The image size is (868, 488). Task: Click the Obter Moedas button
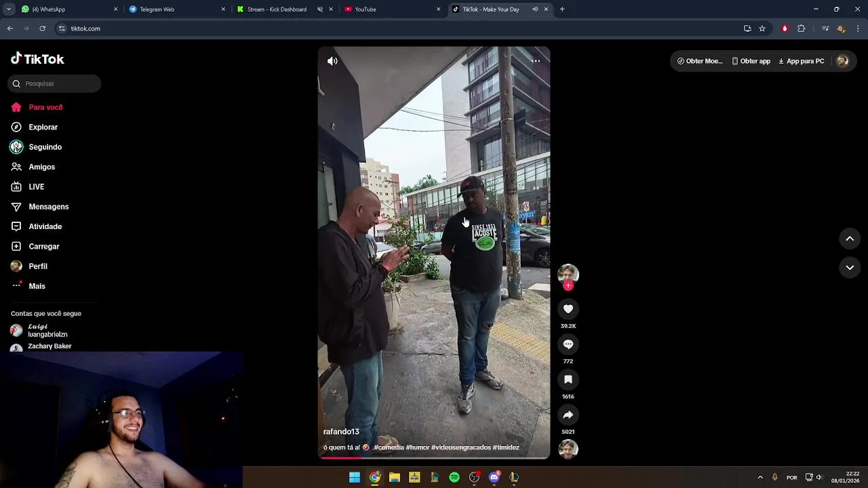[700, 61]
